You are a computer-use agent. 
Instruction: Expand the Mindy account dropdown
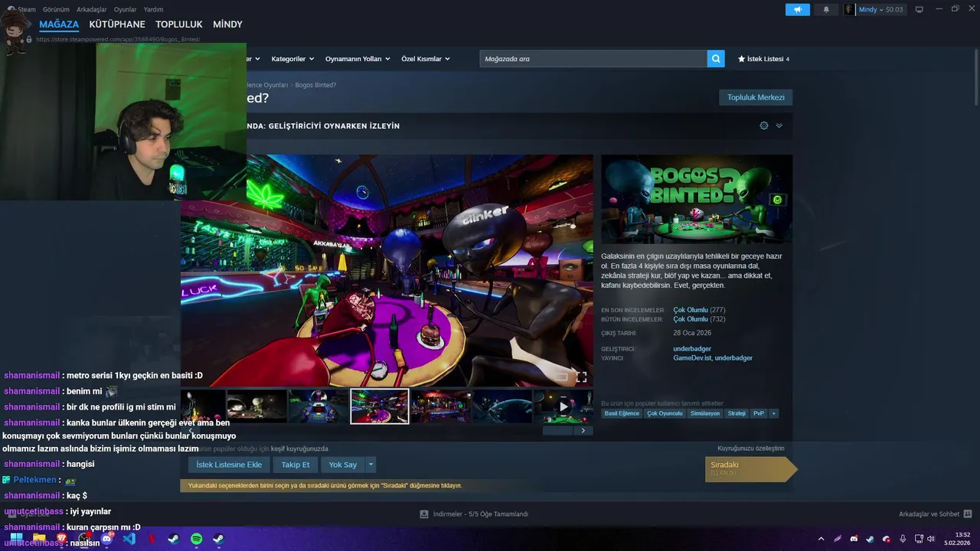coord(880,10)
